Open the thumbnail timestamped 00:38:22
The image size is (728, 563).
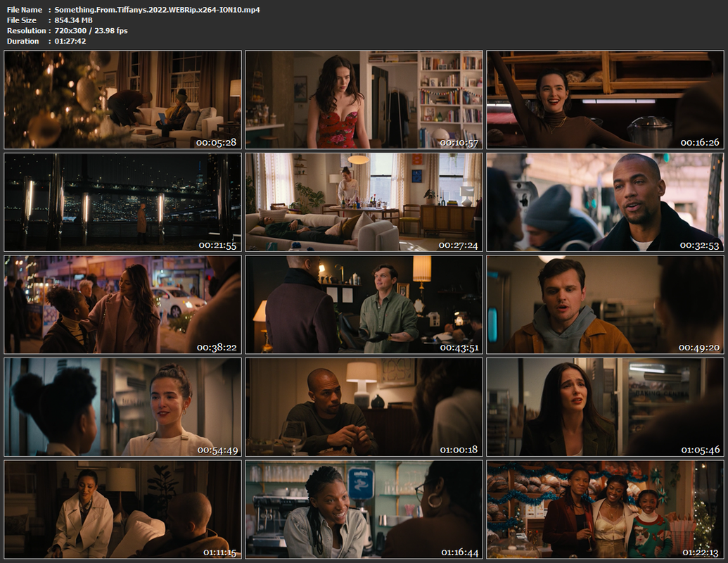(122, 304)
